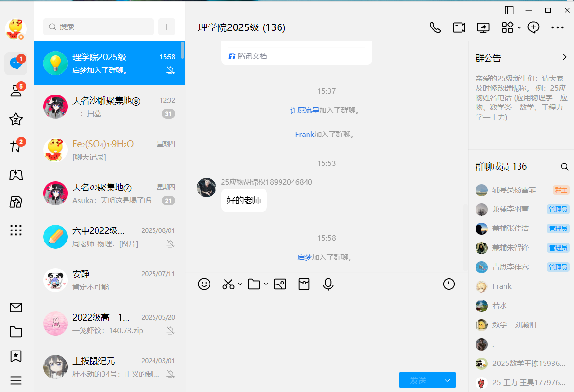Expand the screenshot options dropdown arrow

[240, 284]
